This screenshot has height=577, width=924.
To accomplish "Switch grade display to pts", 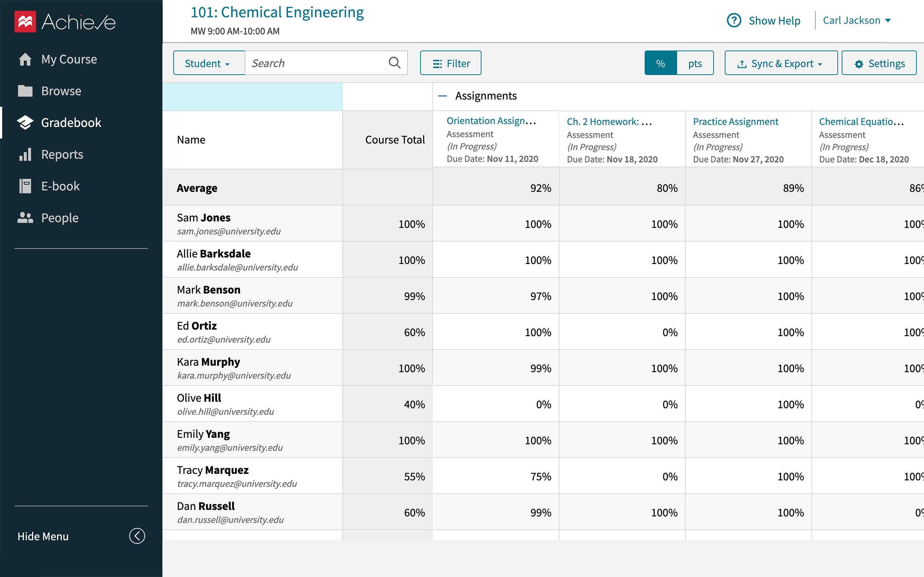I will (695, 63).
